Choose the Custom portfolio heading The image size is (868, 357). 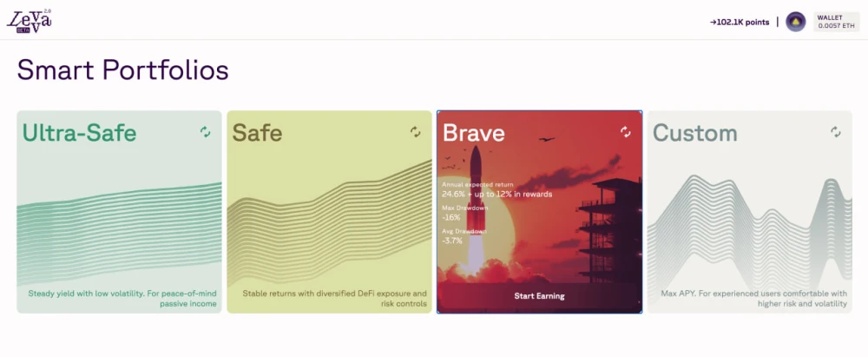click(x=694, y=133)
